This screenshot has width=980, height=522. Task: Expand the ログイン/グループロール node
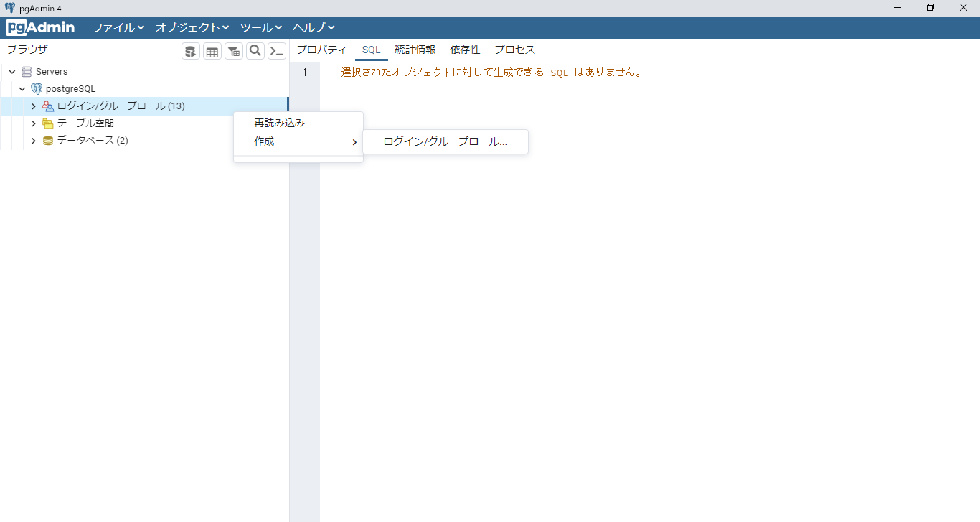click(34, 106)
